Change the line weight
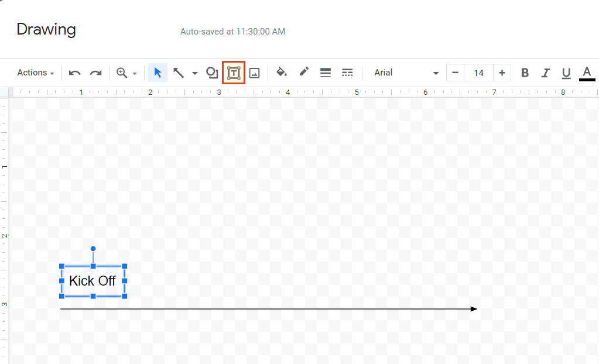 (x=326, y=73)
